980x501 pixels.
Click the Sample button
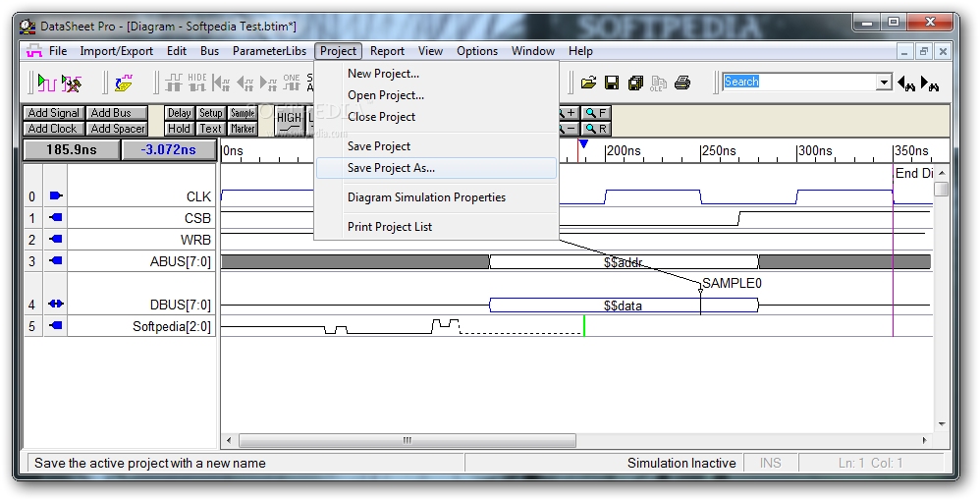click(x=243, y=113)
